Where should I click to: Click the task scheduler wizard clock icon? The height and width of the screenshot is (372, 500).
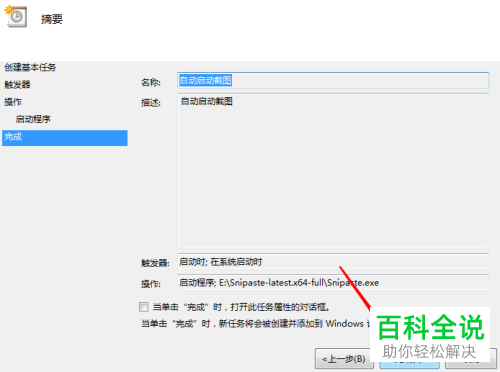point(15,16)
